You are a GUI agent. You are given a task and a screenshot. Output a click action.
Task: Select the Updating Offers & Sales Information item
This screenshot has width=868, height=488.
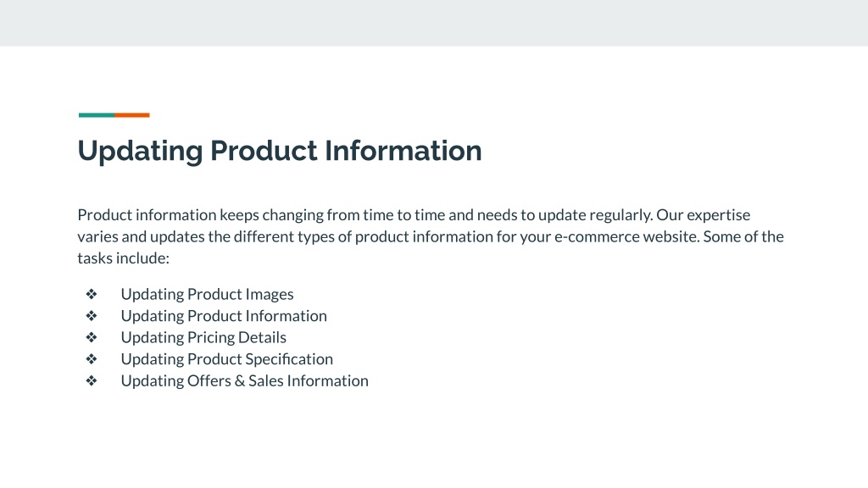(x=245, y=380)
